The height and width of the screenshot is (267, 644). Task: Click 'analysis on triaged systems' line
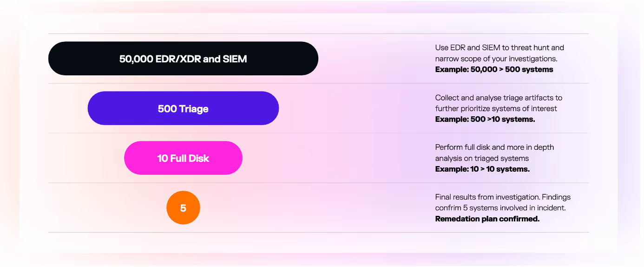click(482, 159)
